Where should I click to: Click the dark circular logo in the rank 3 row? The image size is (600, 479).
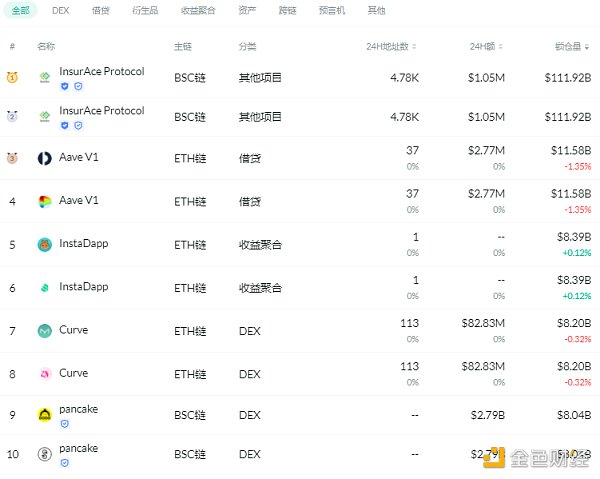44,158
